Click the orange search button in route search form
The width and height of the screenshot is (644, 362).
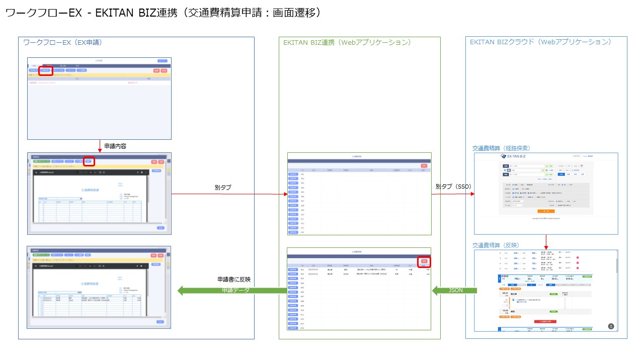(546, 211)
